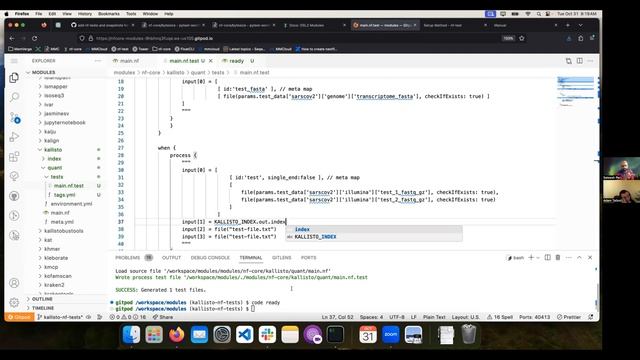Open a new Firefox tab
Image resolution: width=640 pixels, height=360 pixels.
pyautogui.click(x=568, y=25)
